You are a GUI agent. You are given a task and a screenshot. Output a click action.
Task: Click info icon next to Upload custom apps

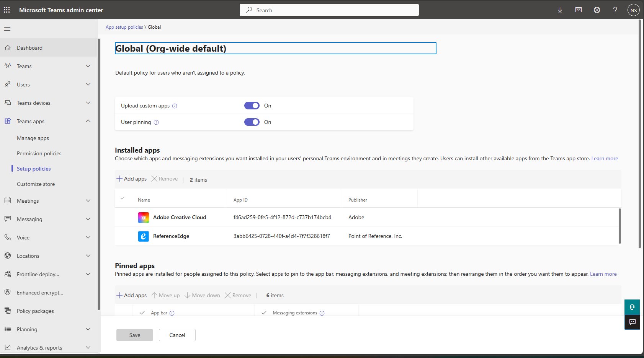pos(175,106)
